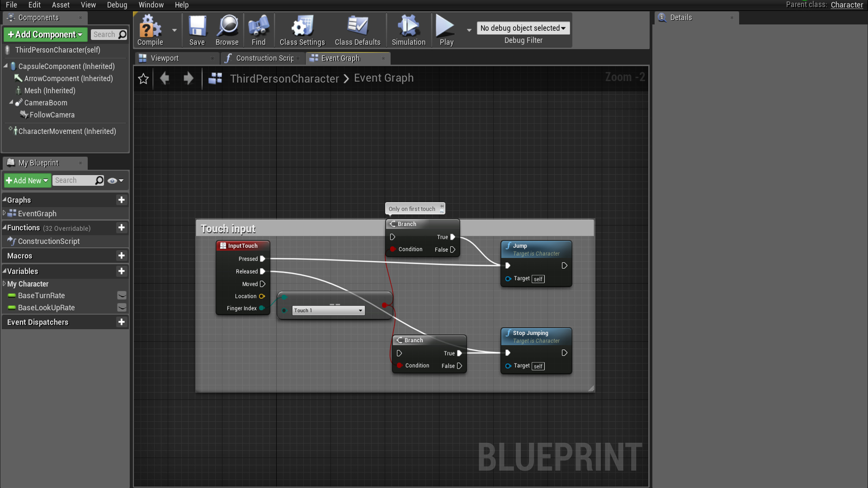
Task: Start a Simulation session
Action: pos(408,30)
